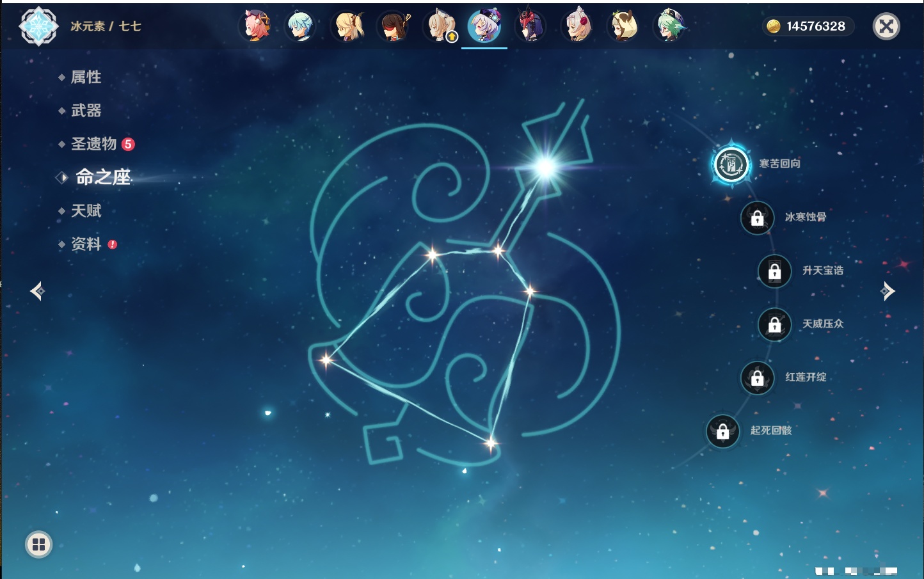
Task: Open 圣遗物 artifacts with 5 badge
Action: [x=94, y=144]
